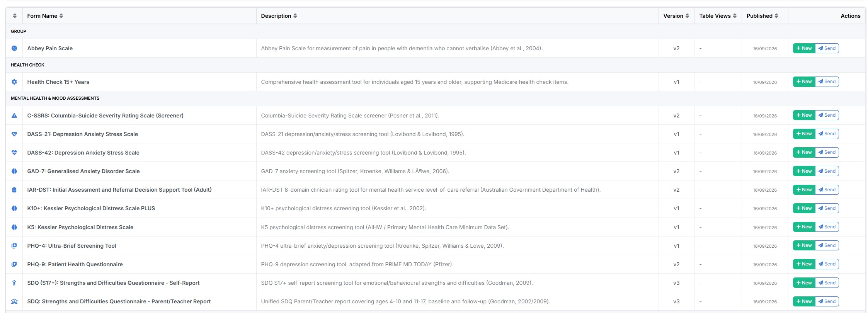The height and width of the screenshot is (313, 868).
Task: Send the IAR-DST form
Action: coord(827,190)
